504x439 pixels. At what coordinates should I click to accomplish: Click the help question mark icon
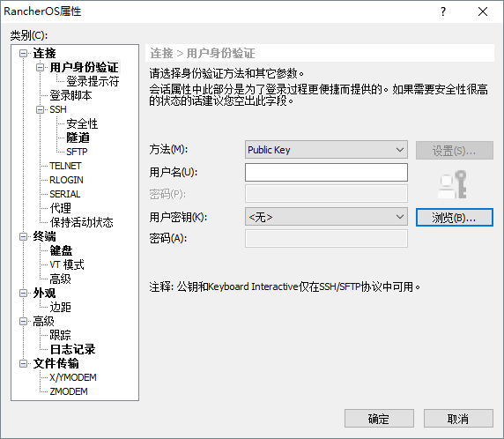[443, 11]
